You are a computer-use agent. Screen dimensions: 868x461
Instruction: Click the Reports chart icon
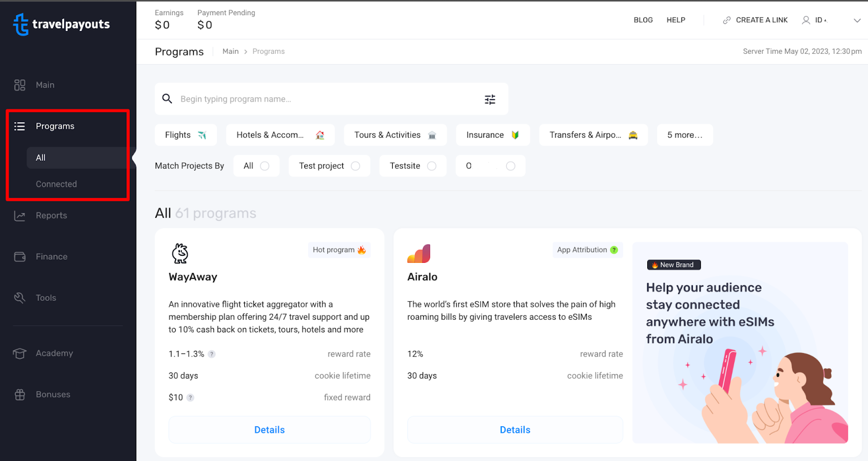pos(20,216)
